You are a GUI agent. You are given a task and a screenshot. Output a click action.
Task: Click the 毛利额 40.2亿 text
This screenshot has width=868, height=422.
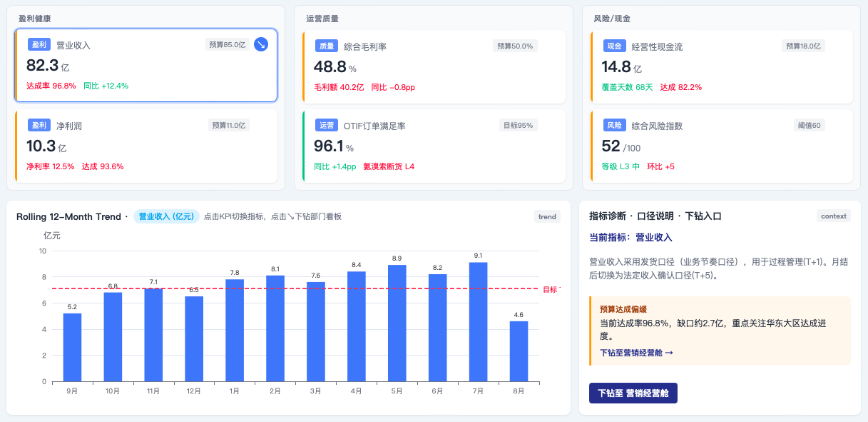339,87
